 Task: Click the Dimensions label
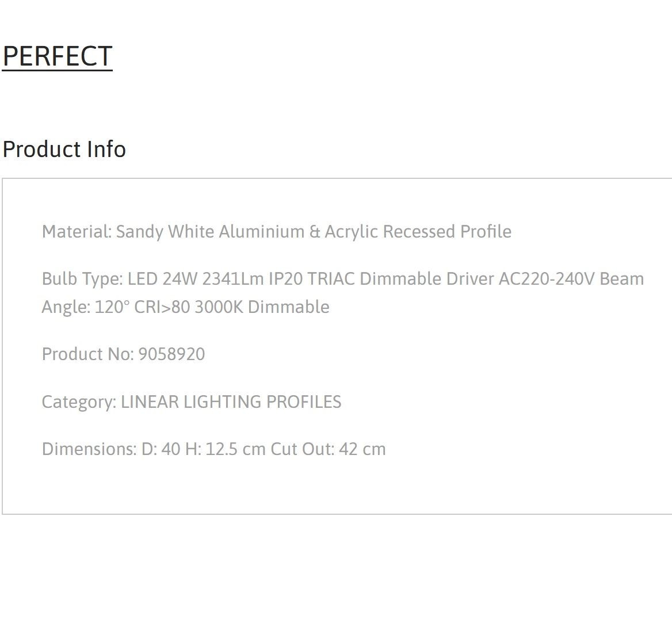(x=89, y=449)
